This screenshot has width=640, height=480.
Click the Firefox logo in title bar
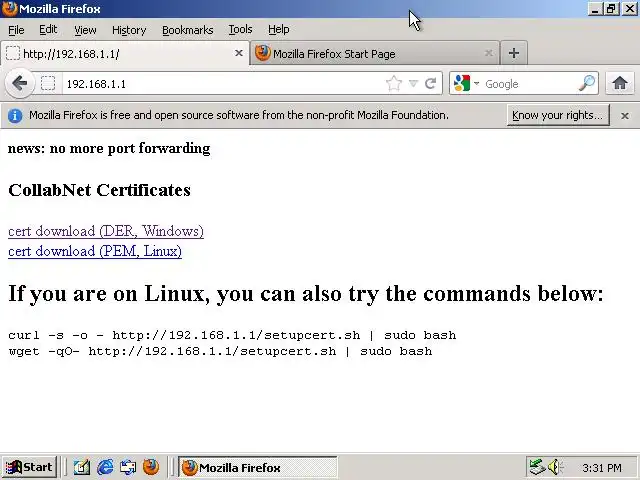[9, 9]
